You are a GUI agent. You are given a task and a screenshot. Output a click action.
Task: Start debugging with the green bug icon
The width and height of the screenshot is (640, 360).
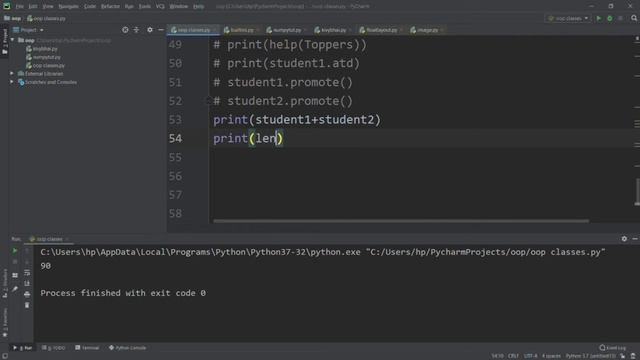(x=610, y=18)
